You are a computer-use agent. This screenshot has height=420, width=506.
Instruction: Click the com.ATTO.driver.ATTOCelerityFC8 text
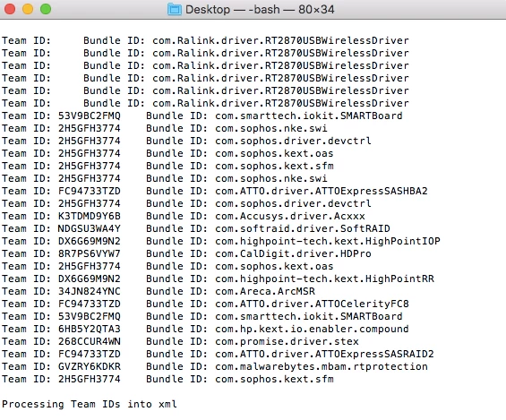tap(312, 304)
